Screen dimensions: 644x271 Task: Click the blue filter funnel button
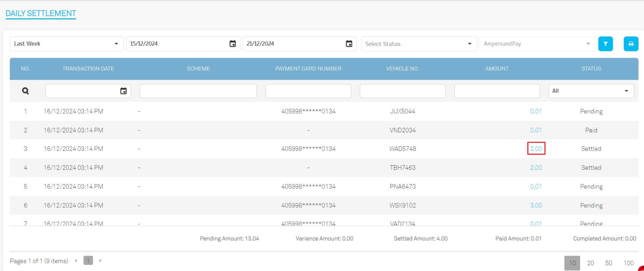605,44
